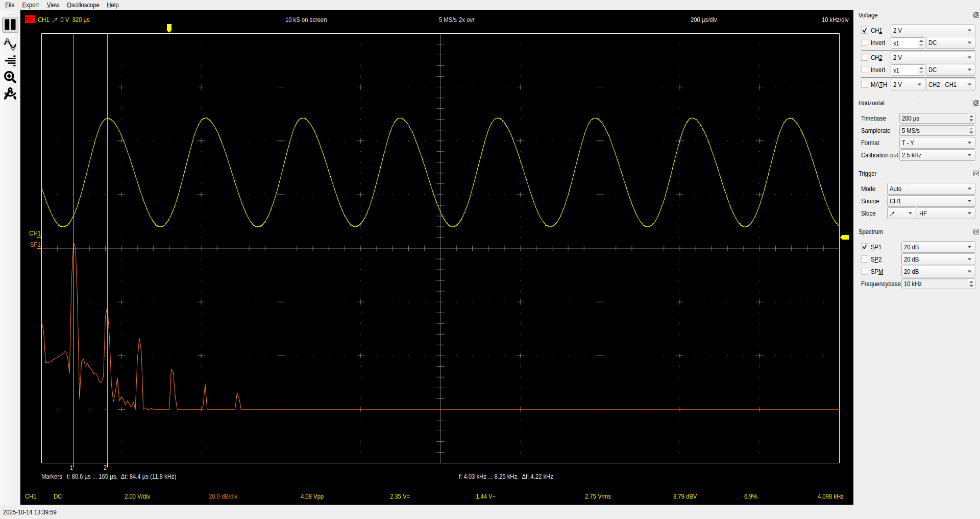The image size is (980, 519).
Task: Click the yellow trigger level marker at right edge
Action: pos(845,237)
